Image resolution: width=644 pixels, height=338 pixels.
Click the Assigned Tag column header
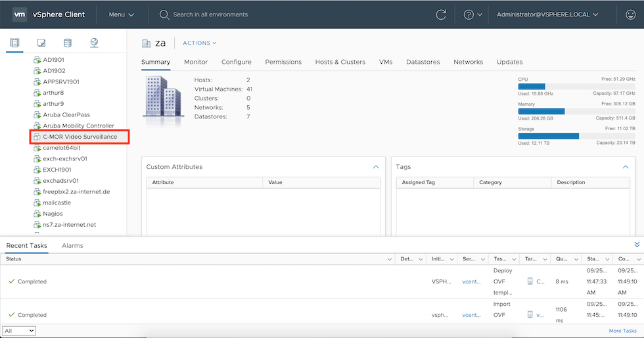(x=435, y=183)
